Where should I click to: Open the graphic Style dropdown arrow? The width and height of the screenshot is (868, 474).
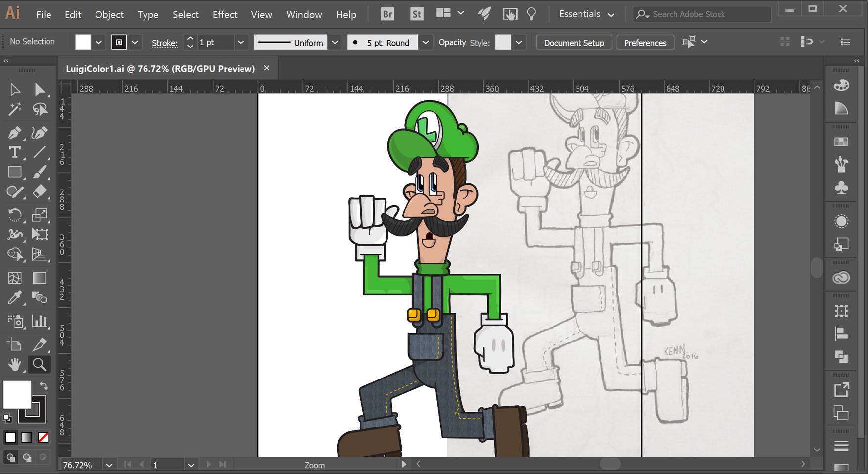tap(519, 42)
